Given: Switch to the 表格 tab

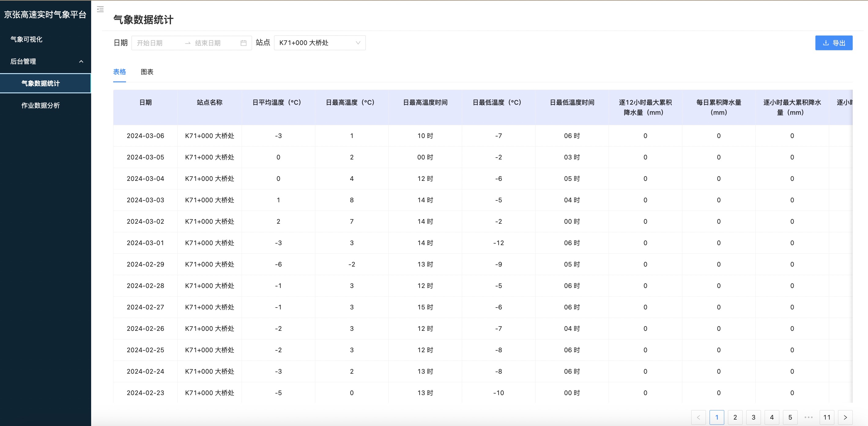Looking at the screenshot, I should [120, 72].
